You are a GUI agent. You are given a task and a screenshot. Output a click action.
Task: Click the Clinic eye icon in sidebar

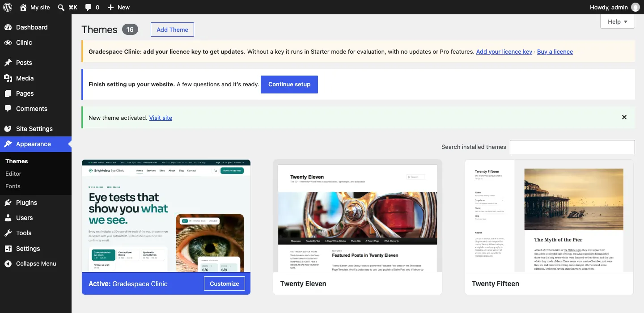(x=8, y=42)
